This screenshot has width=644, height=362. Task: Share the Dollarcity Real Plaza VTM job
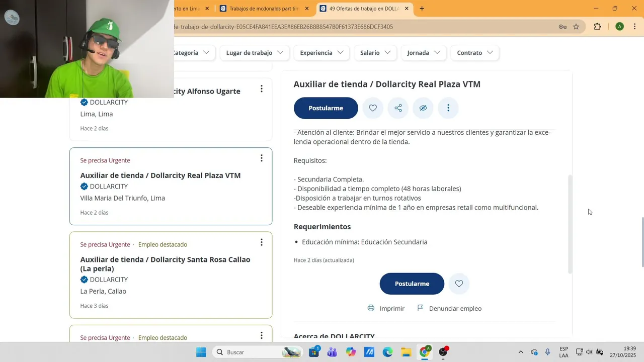click(398, 108)
